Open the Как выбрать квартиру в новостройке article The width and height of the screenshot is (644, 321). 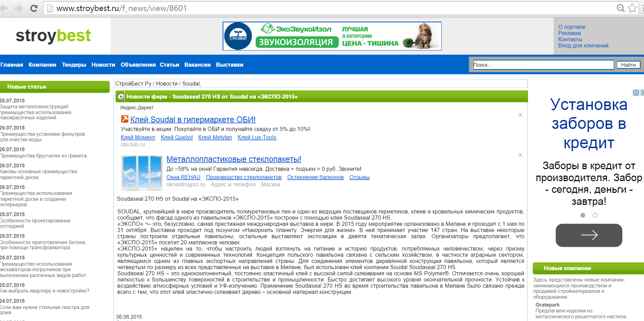44,291
